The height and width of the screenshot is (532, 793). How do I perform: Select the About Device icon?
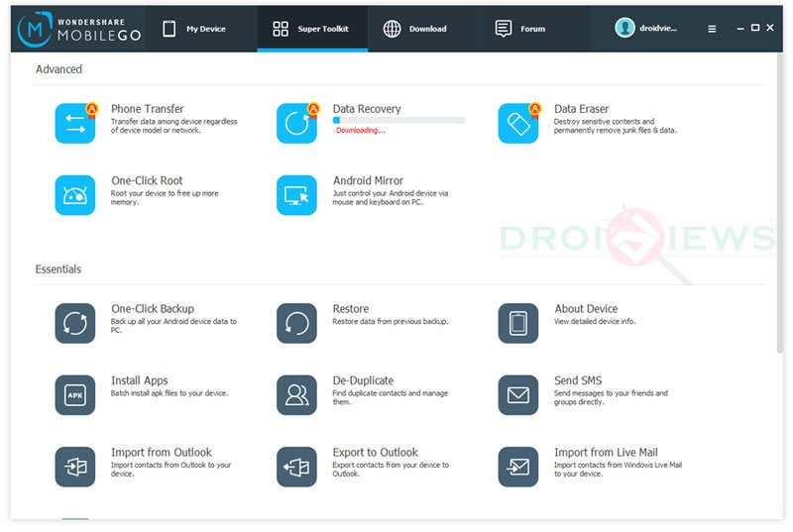pyautogui.click(x=517, y=323)
